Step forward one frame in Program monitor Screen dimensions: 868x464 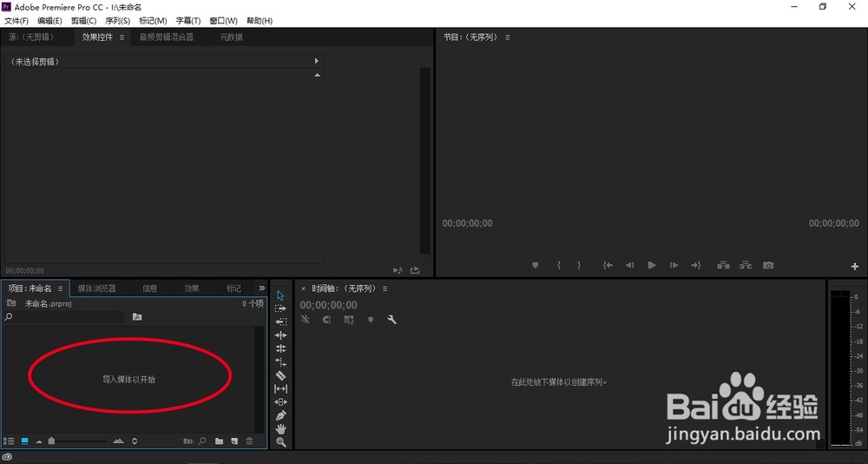(674, 266)
